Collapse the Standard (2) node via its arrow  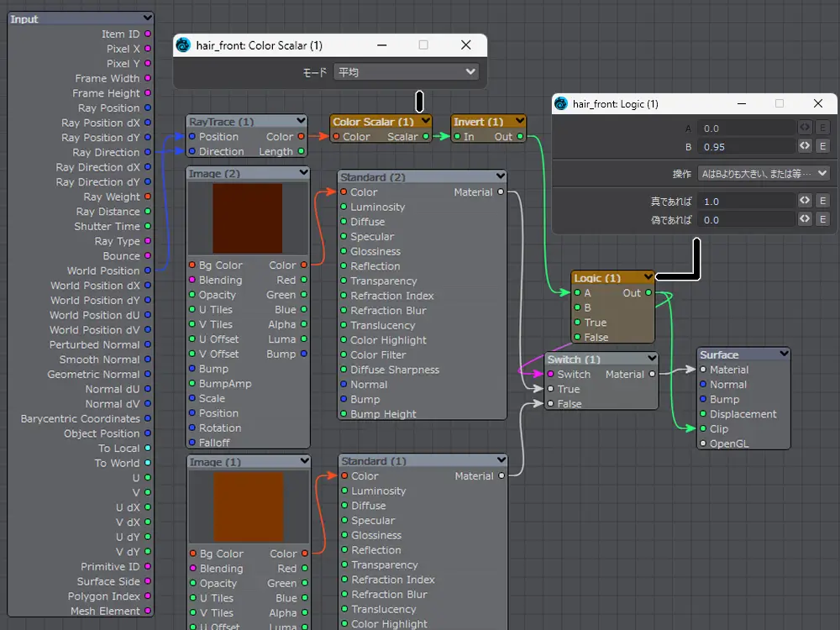tap(501, 176)
